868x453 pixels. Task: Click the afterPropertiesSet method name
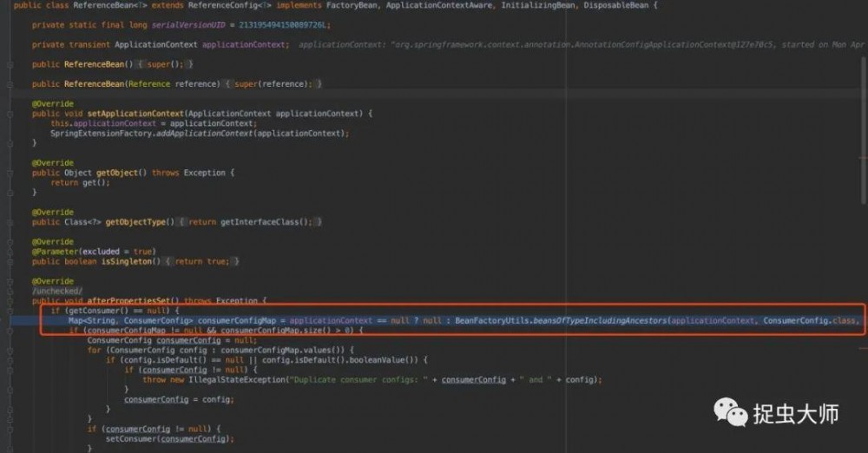[x=128, y=301]
